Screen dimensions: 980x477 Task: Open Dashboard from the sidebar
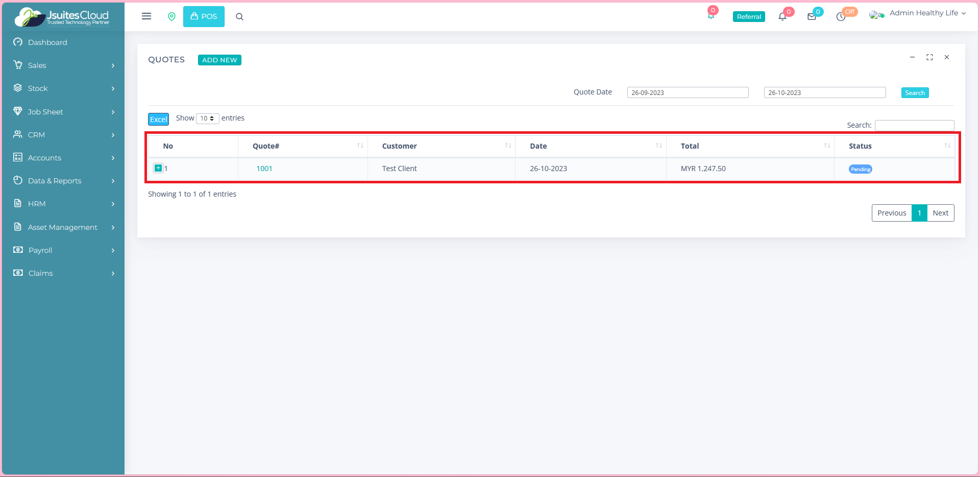(x=47, y=42)
